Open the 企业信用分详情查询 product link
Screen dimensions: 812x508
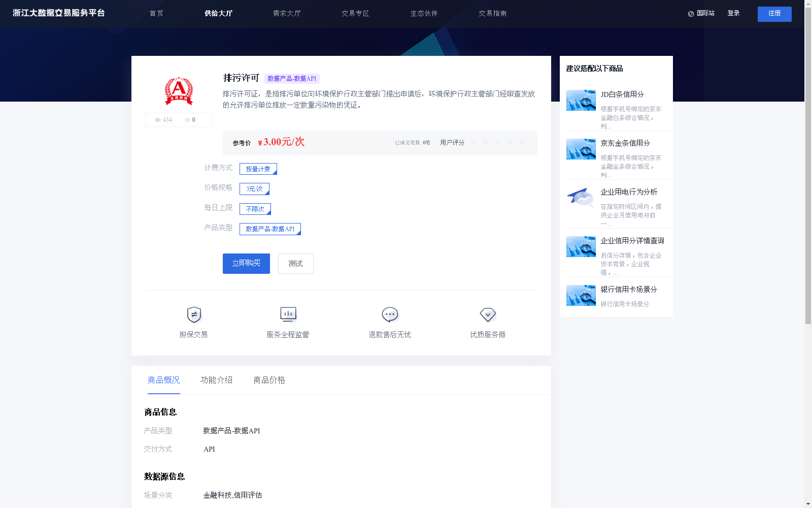(x=632, y=241)
